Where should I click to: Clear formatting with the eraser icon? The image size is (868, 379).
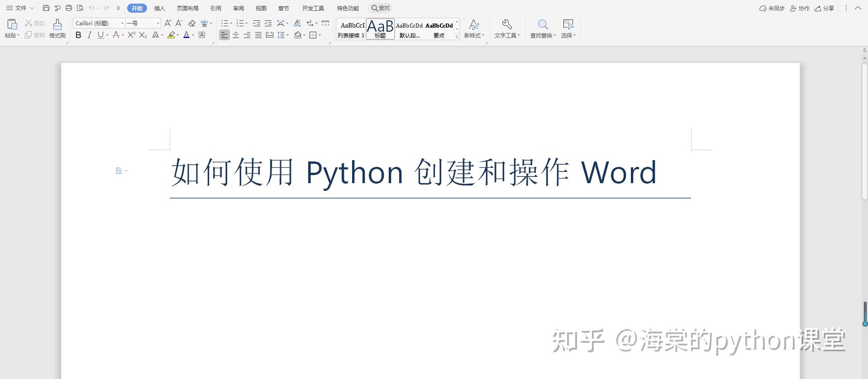pos(192,23)
